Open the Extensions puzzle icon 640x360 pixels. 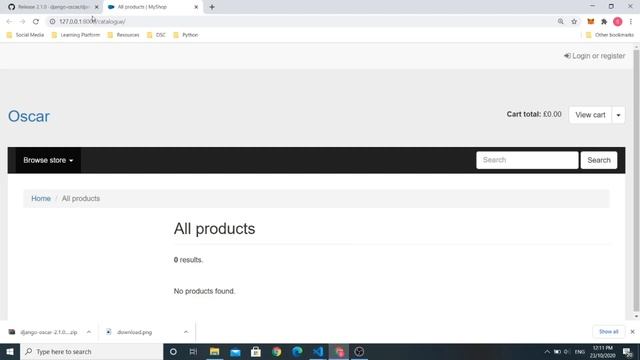point(604,22)
